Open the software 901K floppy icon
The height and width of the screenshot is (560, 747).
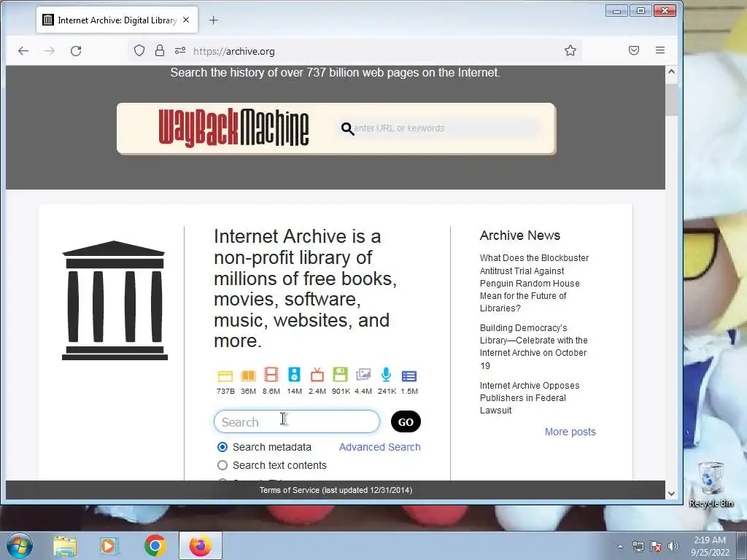pyautogui.click(x=340, y=374)
